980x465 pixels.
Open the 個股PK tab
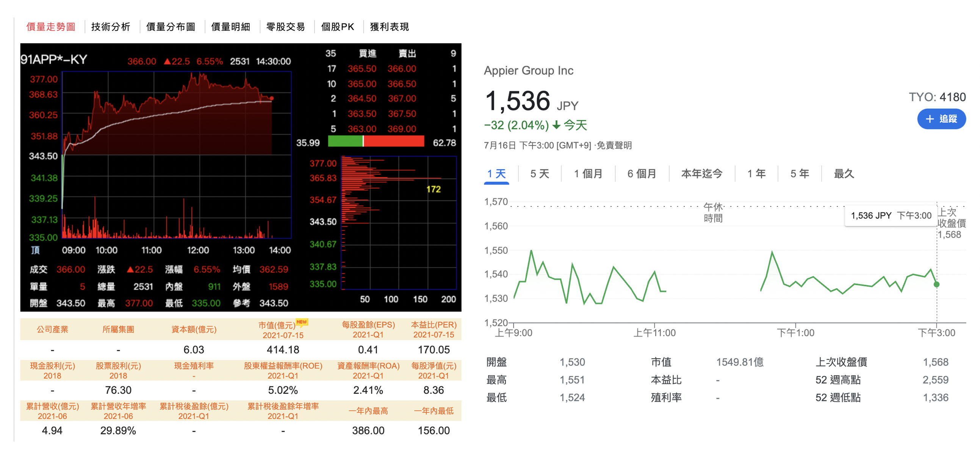coord(337,27)
